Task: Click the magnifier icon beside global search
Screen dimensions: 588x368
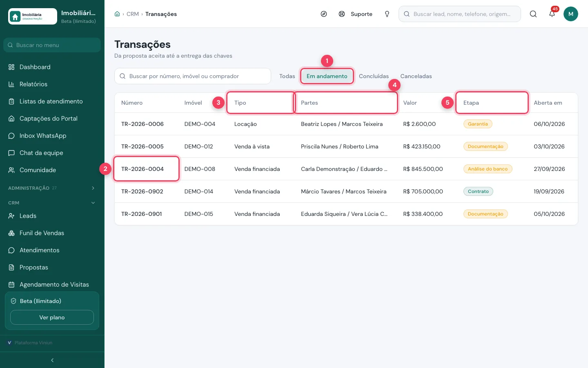Action: click(533, 14)
